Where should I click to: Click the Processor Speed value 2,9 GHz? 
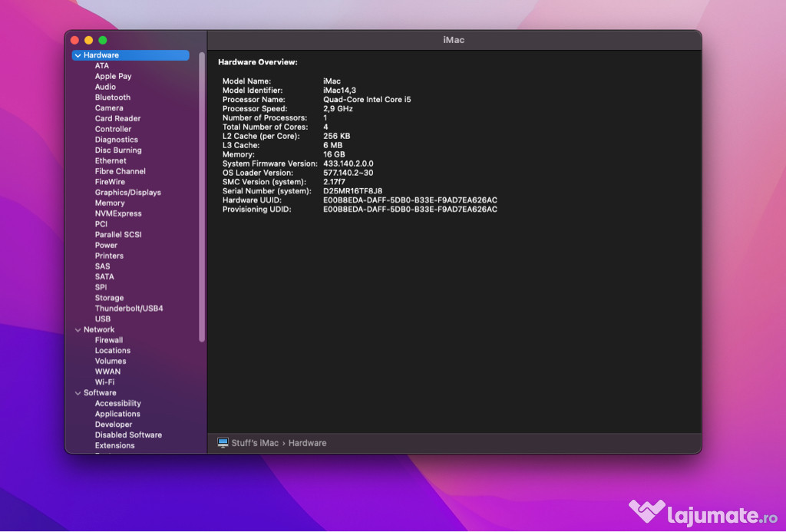click(x=338, y=108)
